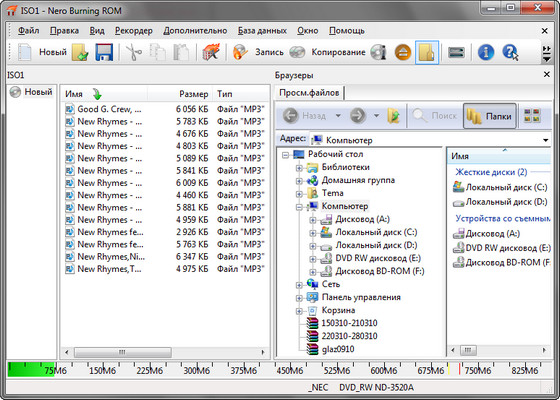Open the Адрес address dropdown arrow
560x400 pixels.
tap(545, 140)
